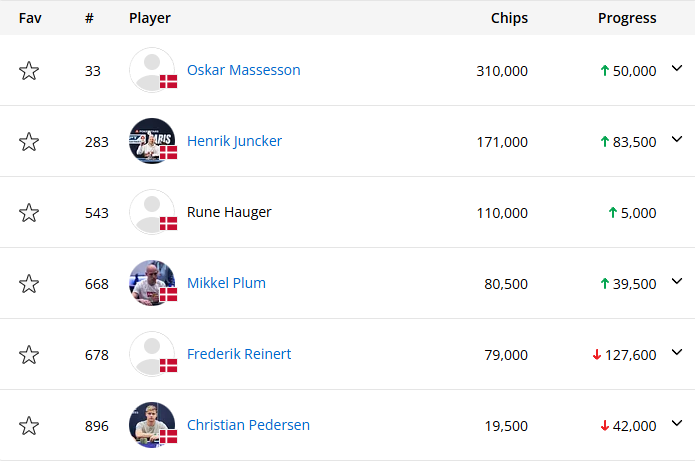Toggle favorite star for Henrik Juncker
This screenshot has height=461, width=695.
[29, 142]
